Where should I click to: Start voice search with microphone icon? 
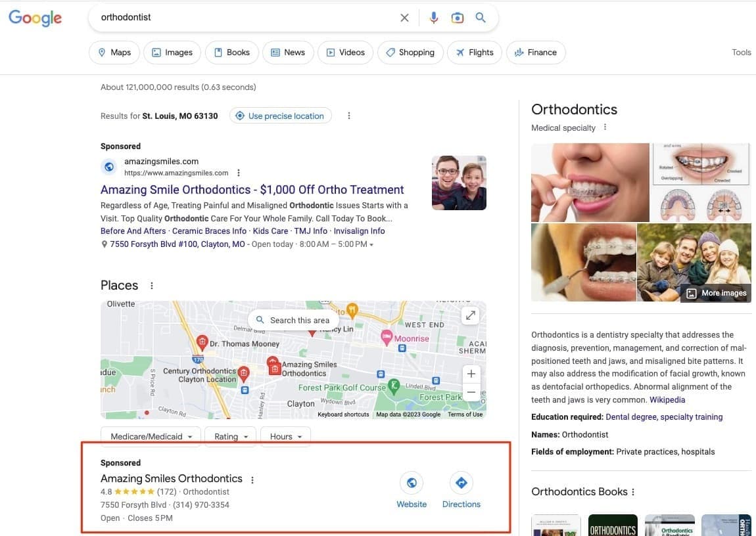coord(433,18)
